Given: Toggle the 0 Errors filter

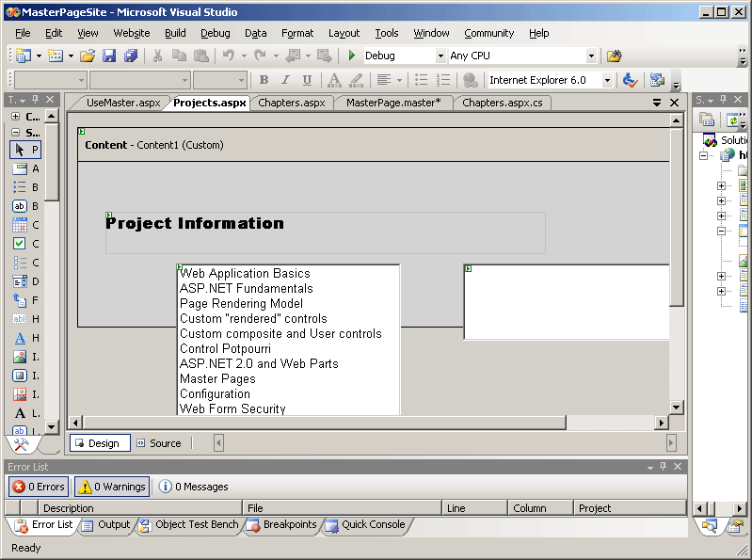Looking at the screenshot, I should click(x=39, y=487).
